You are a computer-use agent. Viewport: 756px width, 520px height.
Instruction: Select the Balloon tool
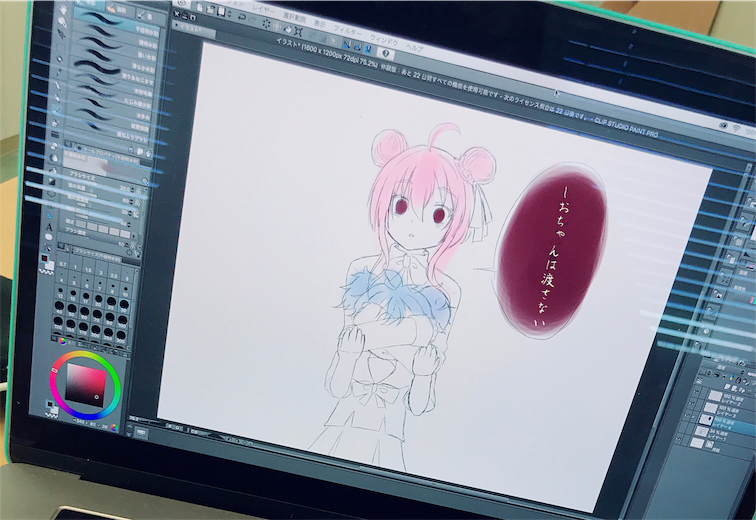tap(49, 237)
